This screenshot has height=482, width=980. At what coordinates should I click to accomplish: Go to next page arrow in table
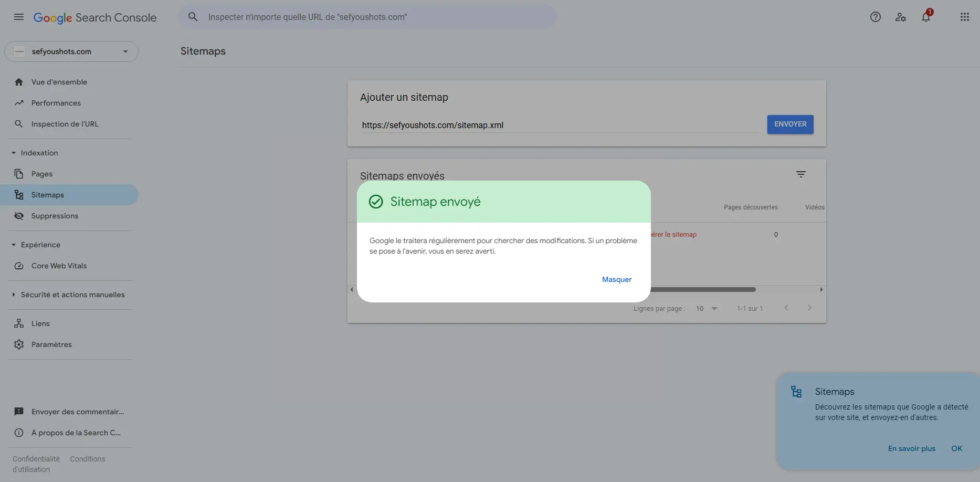(x=809, y=308)
